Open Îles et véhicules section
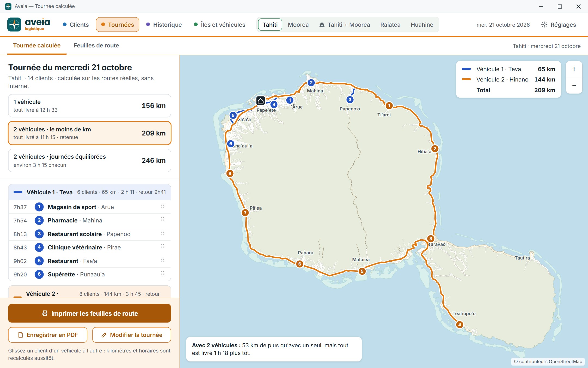This screenshot has width=588, height=368. 219,25
